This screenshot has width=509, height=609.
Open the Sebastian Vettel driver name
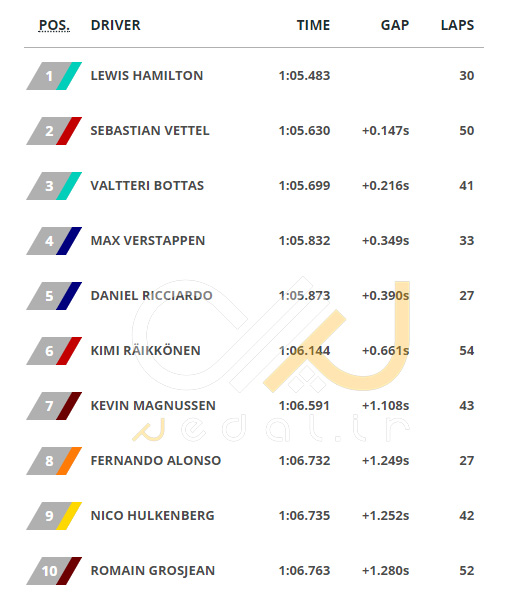click(x=150, y=130)
